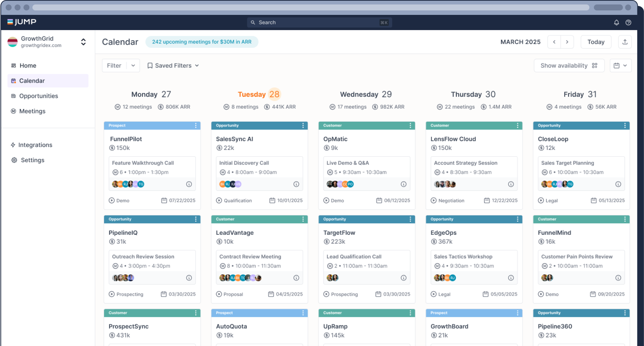Click the ProspectSync card title
Screen dimensions: 644x346
coord(129,327)
